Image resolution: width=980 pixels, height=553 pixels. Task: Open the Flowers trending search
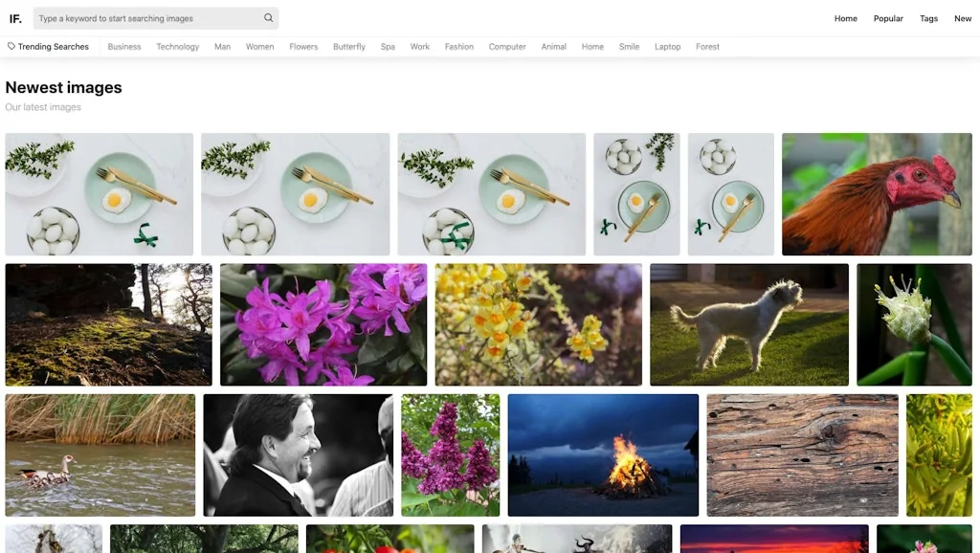pyautogui.click(x=303, y=46)
